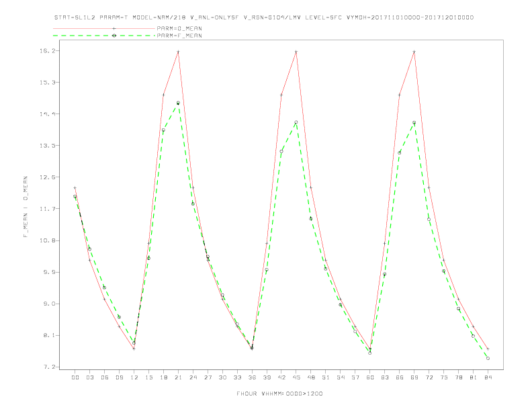Click the 66 forecast hour tick label
This screenshot has width=532, height=411.
pyautogui.click(x=400, y=377)
